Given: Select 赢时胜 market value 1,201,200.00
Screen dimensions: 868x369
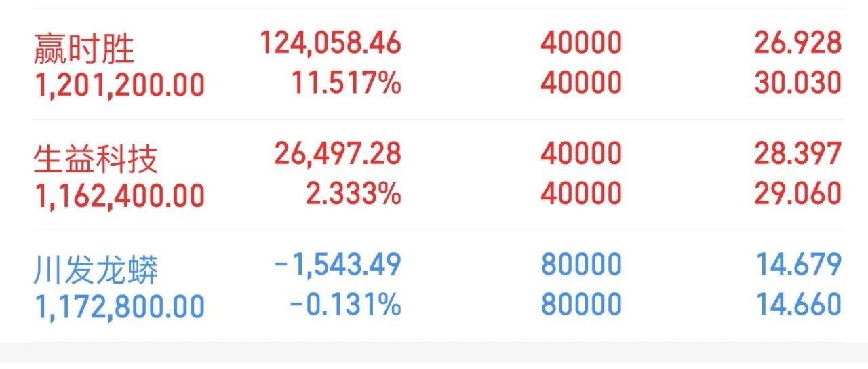Looking at the screenshot, I should coord(119,85).
